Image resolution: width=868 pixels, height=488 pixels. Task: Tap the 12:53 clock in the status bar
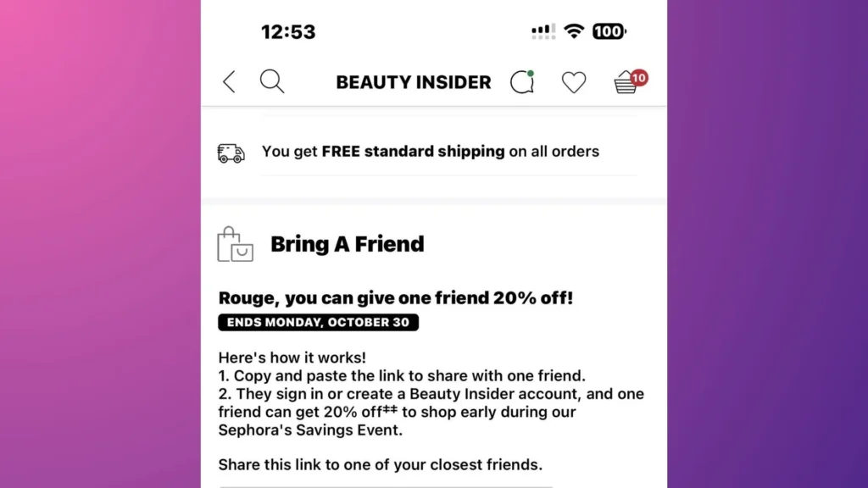click(x=288, y=31)
